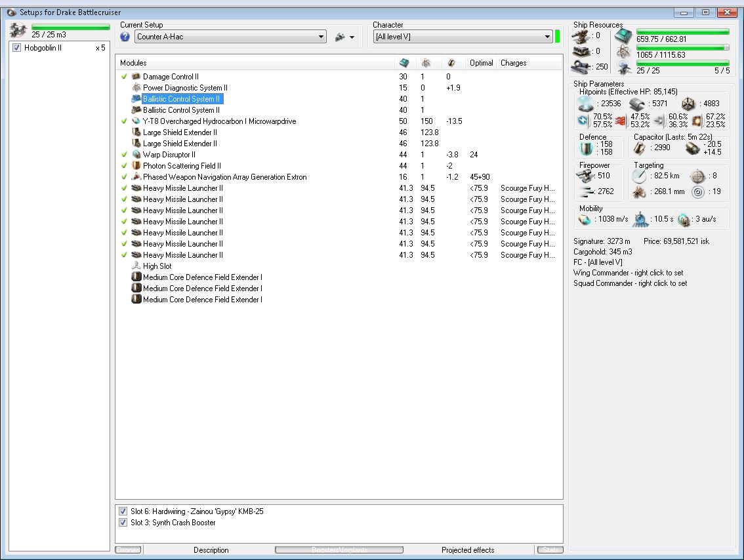Click the max locked targets icon showing 8
This screenshot has height=560, width=744.
click(x=697, y=176)
